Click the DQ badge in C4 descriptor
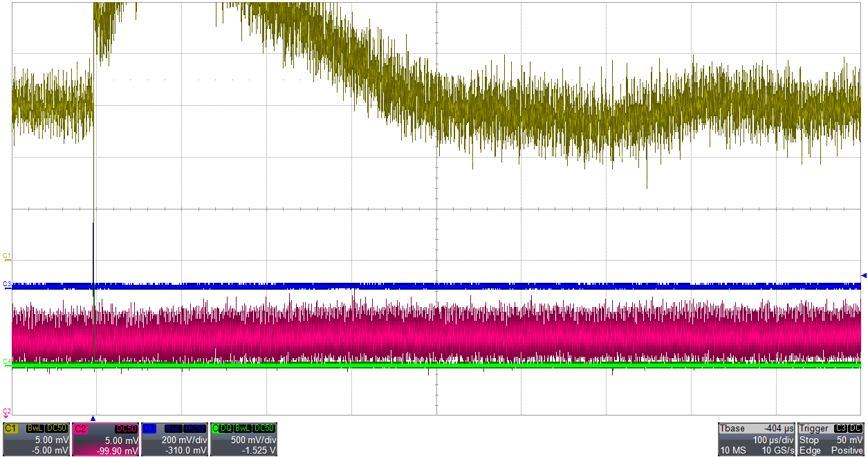Viewport: 868px width, 457px height. pyautogui.click(x=226, y=429)
